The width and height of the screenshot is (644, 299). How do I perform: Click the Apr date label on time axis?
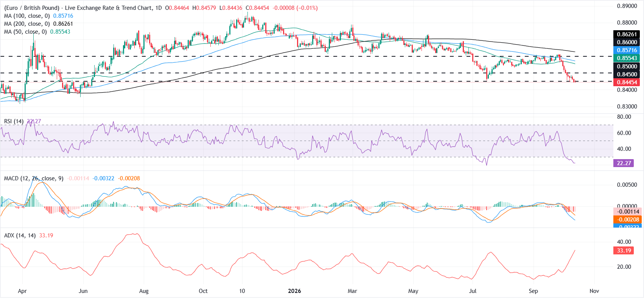point(22,291)
